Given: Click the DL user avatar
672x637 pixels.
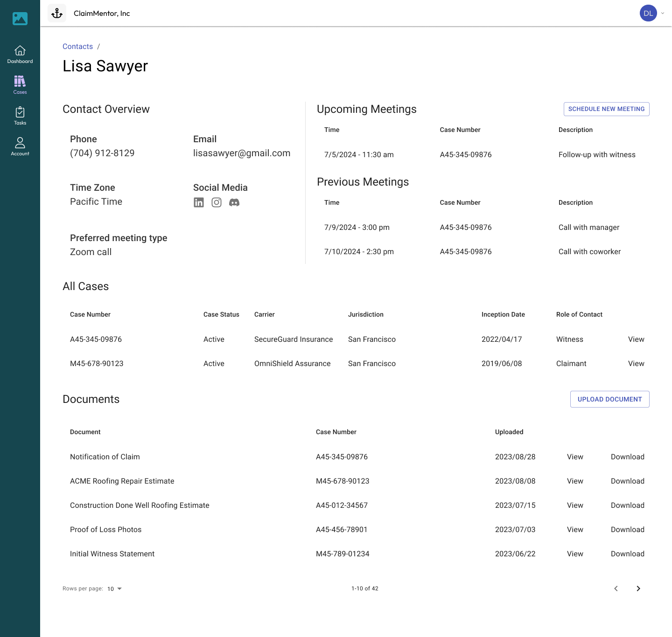Looking at the screenshot, I should [x=648, y=13].
